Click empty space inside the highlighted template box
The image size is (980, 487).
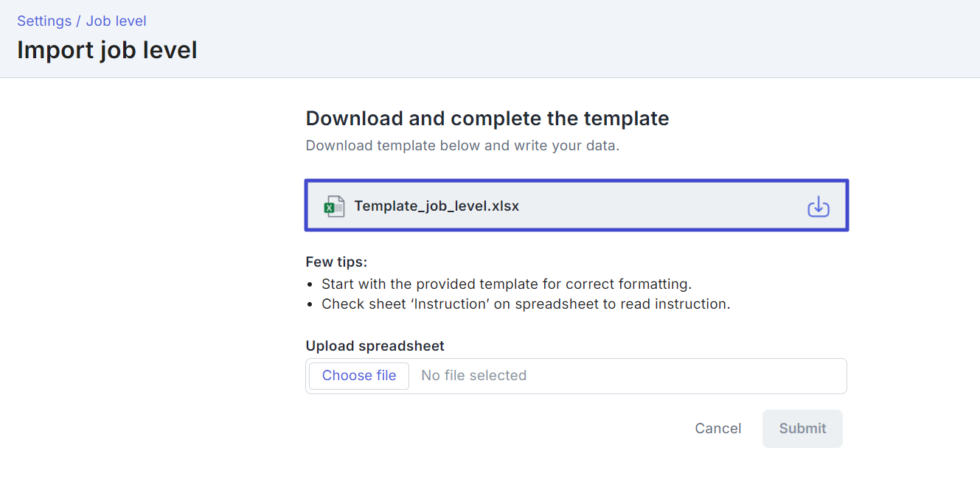[664, 206]
